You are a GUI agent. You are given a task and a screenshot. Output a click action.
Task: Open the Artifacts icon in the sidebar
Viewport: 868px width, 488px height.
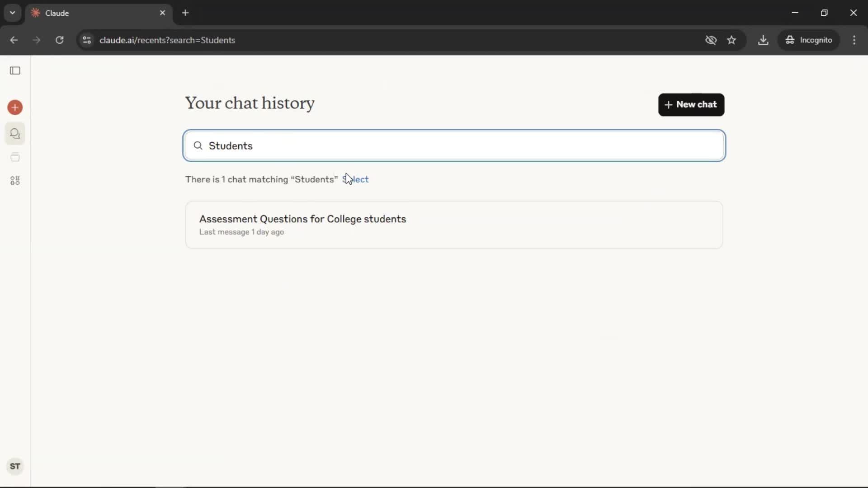point(15,181)
